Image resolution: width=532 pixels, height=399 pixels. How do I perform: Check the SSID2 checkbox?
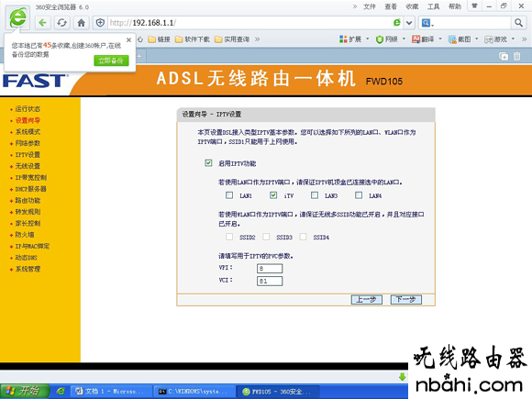coord(229,237)
